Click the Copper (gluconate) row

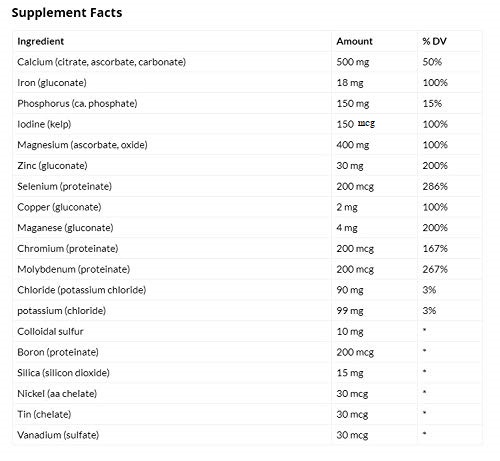pyautogui.click(x=247, y=207)
